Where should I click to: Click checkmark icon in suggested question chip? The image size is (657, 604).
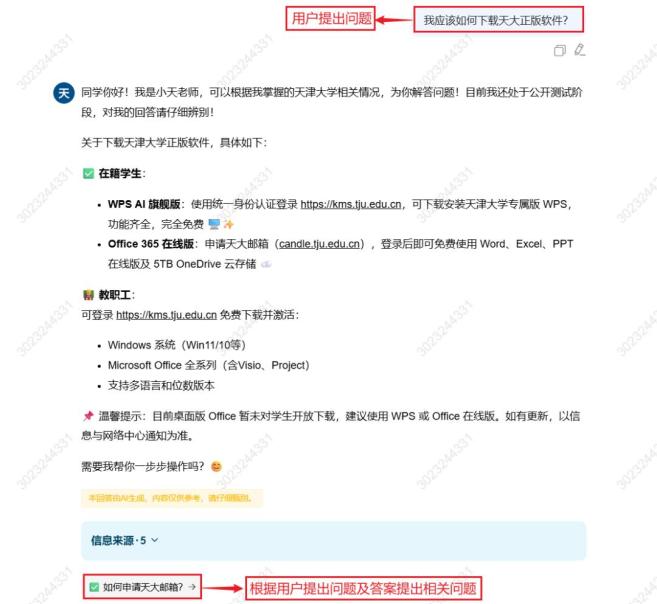(94, 587)
